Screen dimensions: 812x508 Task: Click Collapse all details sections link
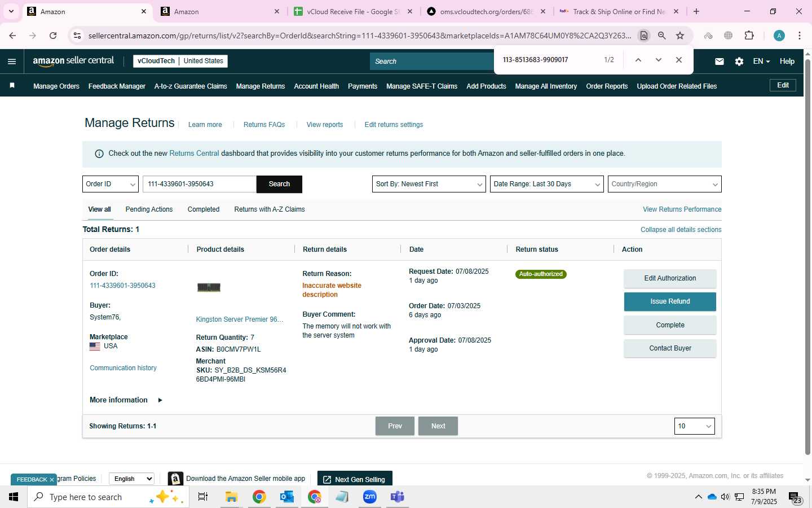681,230
